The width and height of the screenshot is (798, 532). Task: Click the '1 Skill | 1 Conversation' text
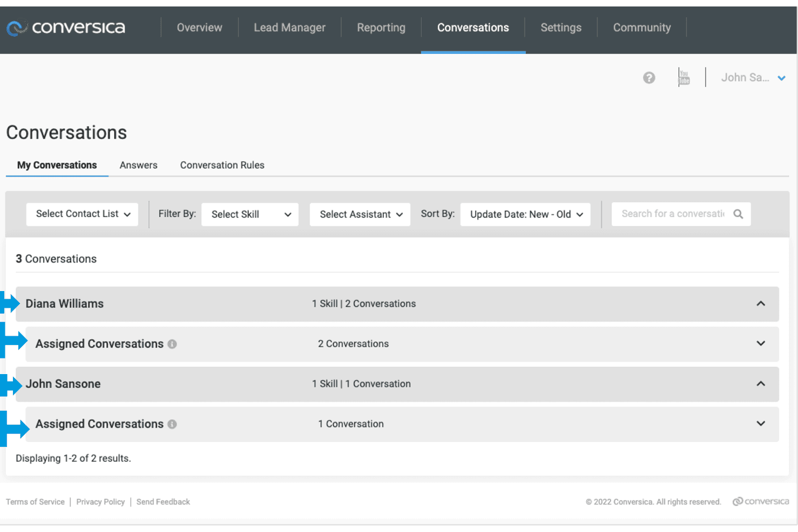click(x=361, y=384)
